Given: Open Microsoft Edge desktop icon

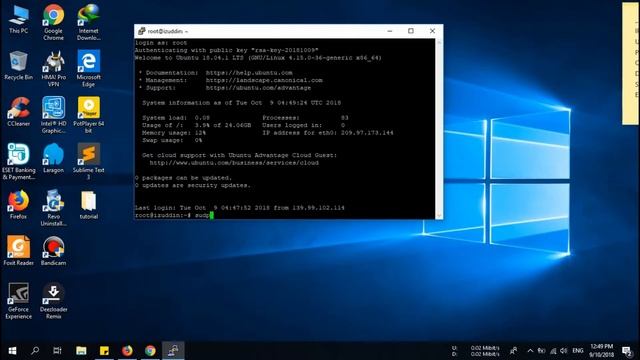Looking at the screenshot, I should [89, 69].
